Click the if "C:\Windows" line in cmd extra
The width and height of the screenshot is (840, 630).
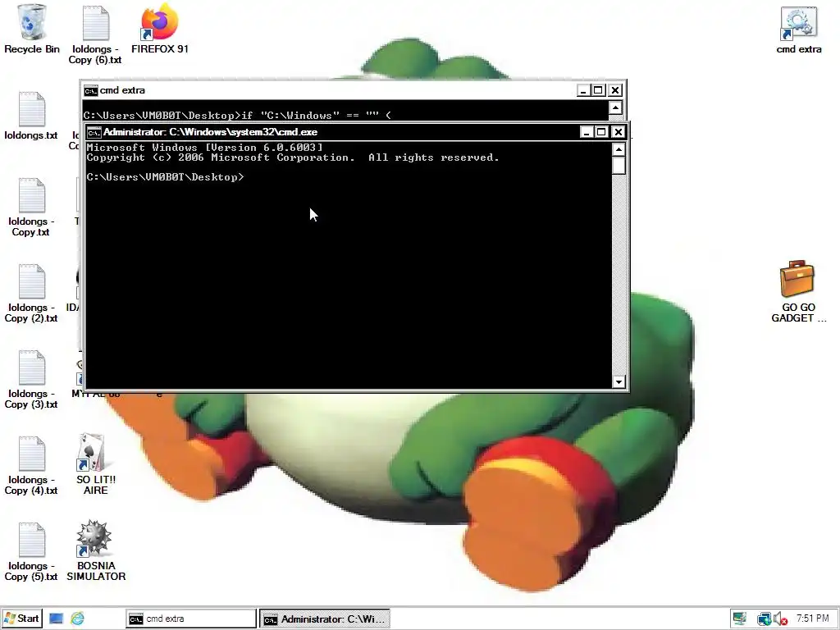coord(237,115)
